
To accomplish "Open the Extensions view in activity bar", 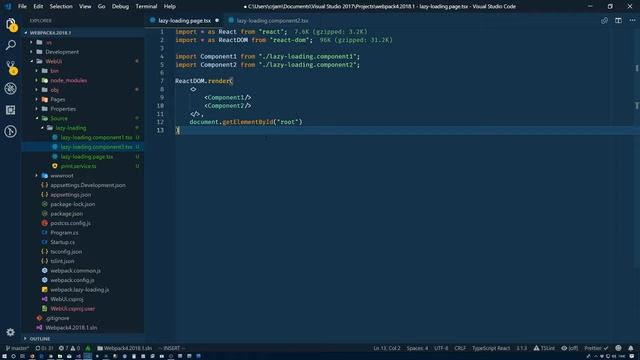I will click(x=11, y=110).
